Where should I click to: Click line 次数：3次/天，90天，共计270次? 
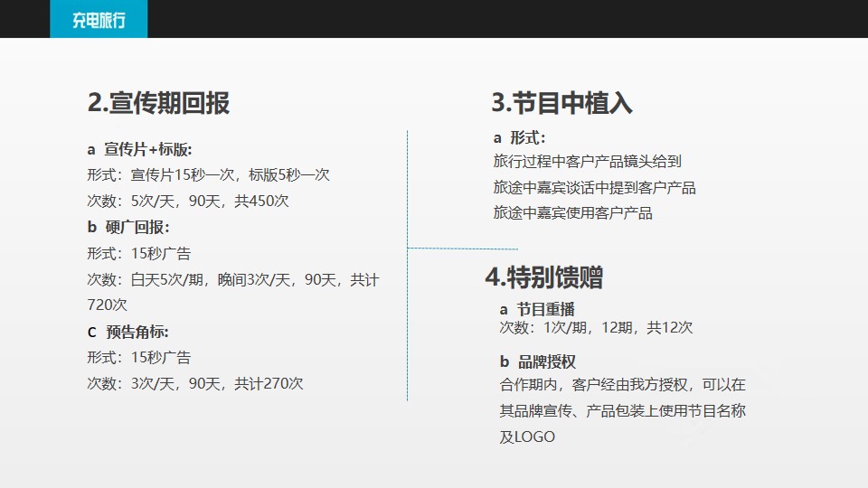[x=195, y=383]
